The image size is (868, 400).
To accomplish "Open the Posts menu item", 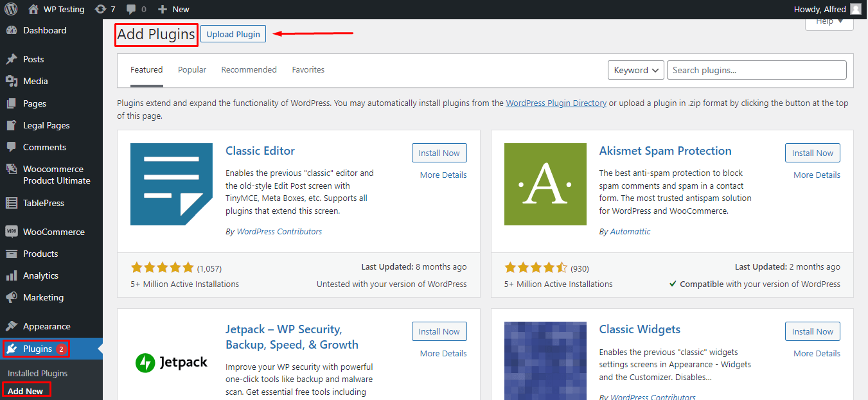I will click(51, 59).
